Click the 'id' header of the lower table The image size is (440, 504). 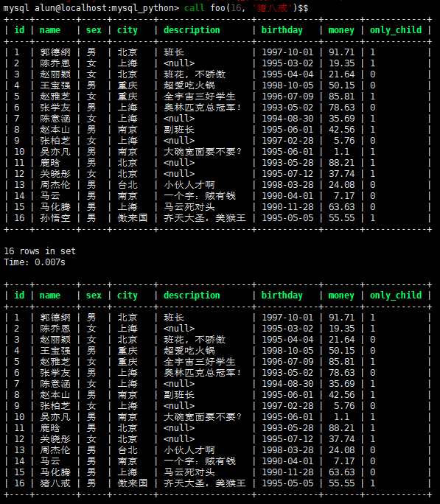tap(19, 295)
